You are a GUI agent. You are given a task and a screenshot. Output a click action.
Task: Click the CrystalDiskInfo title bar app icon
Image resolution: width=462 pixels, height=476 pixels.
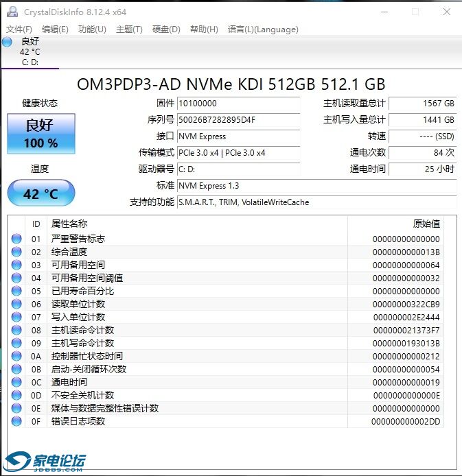[x=12, y=12]
